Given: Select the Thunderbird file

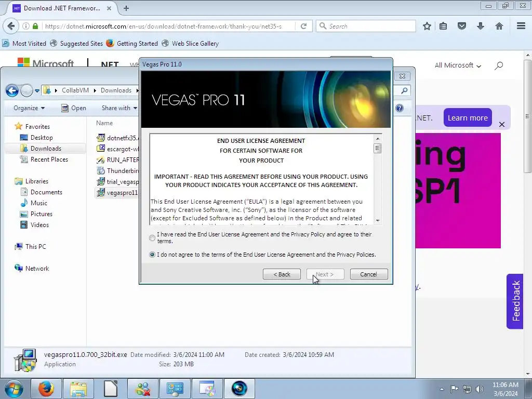Looking at the screenshot, I should (x=117, y=170).
